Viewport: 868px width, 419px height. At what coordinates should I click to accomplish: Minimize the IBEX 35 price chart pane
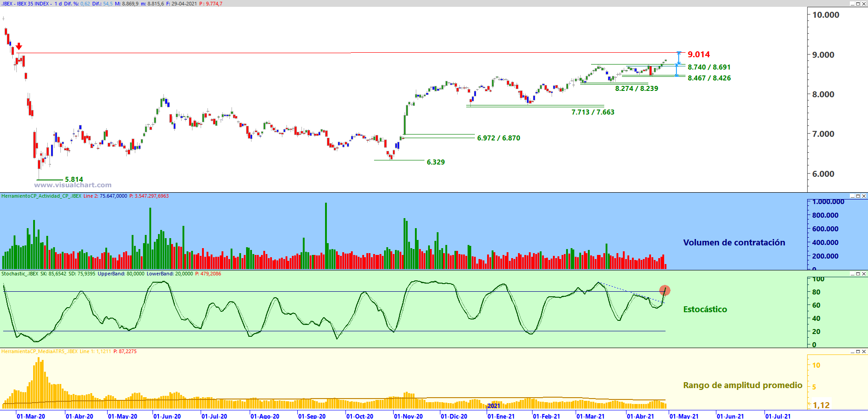(x=852, y=4)
